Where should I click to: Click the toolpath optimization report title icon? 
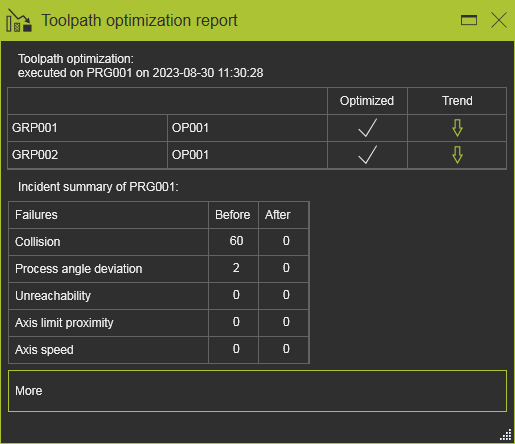tap(19, 21)
